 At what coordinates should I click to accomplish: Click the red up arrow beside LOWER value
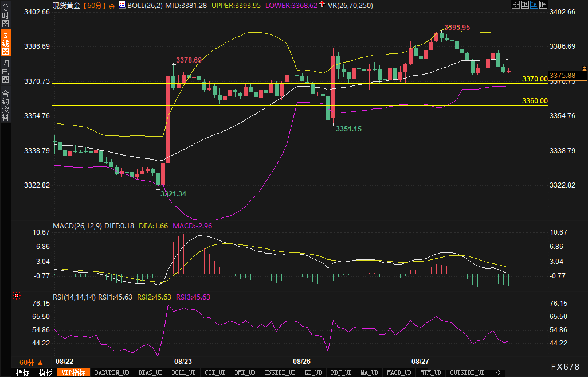(322, 4)
